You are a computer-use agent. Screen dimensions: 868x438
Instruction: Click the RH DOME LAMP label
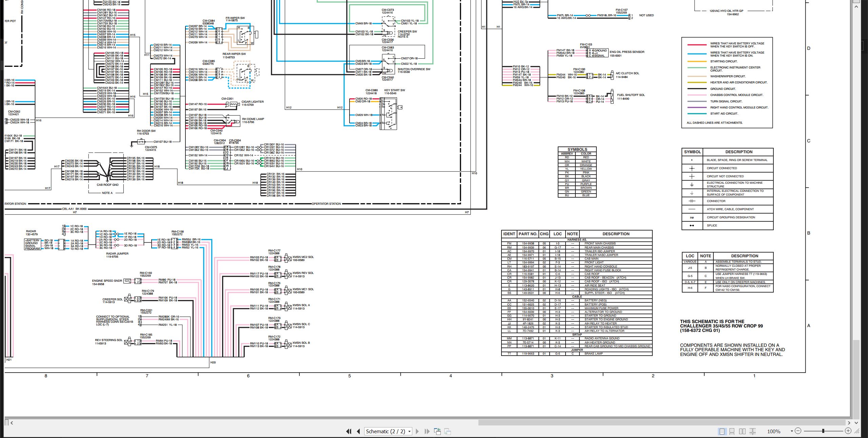[253, 119]
